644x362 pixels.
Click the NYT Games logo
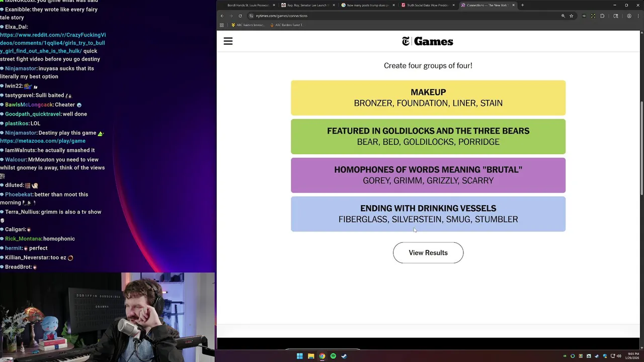428,41
